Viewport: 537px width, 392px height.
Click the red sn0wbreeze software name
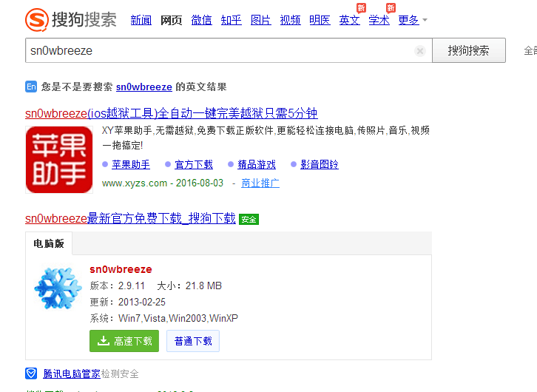121,269
